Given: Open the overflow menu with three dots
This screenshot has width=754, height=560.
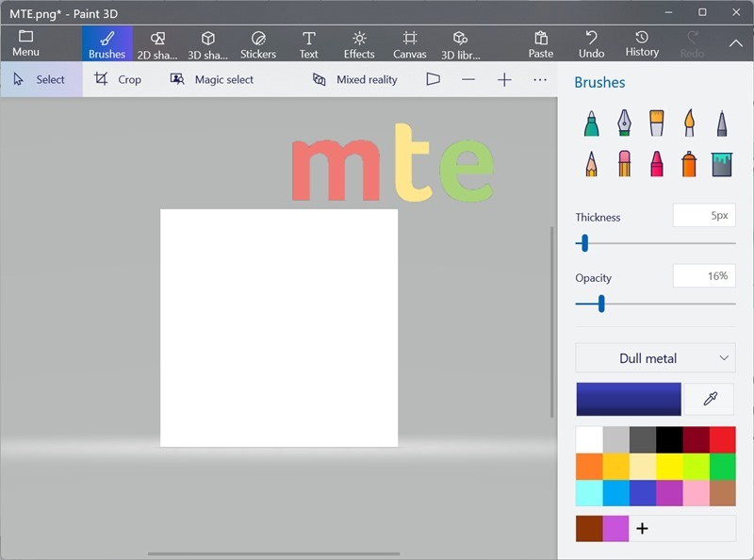Looking at the screenshot, I should (540, 80).
